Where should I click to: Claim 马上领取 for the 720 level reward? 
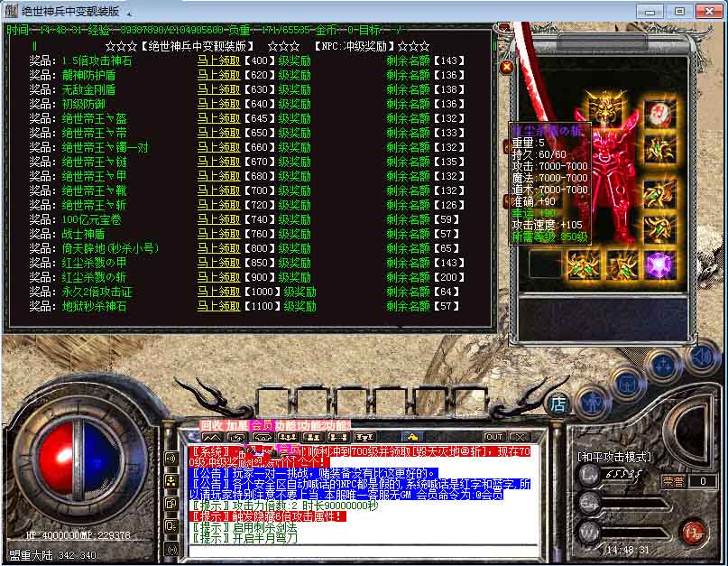(218, 205)
